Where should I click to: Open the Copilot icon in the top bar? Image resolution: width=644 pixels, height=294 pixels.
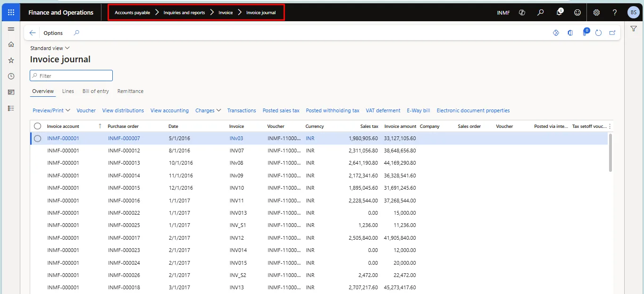(522, 13)
